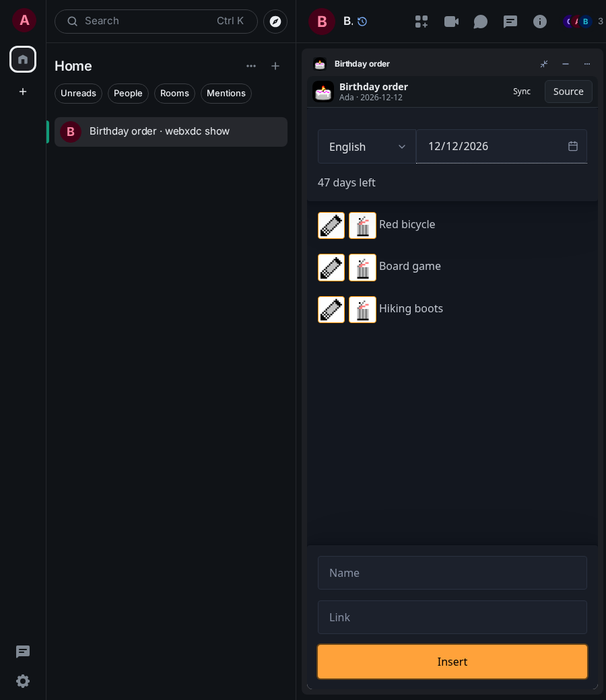Focus the Name input field
This screenshot has width=606, height=700.
[452, 573]
